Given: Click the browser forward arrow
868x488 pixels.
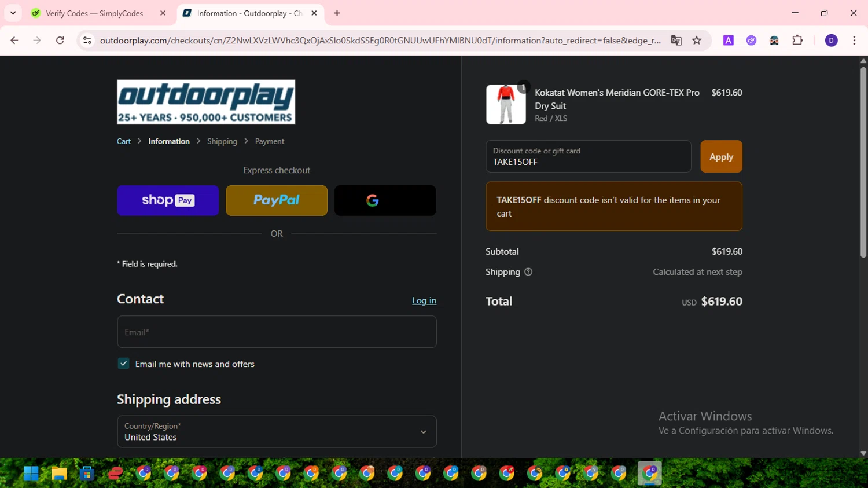Looking at the screenshot, I should (37, 41).
